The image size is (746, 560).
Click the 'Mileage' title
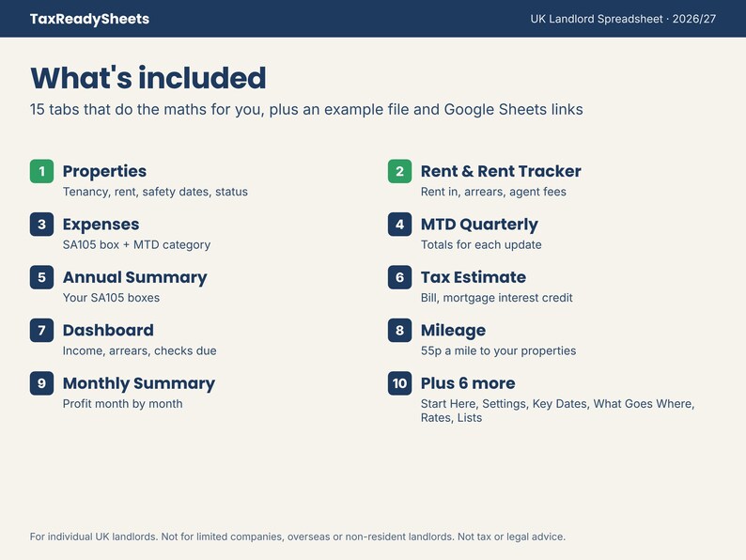(x=454, y=330)
